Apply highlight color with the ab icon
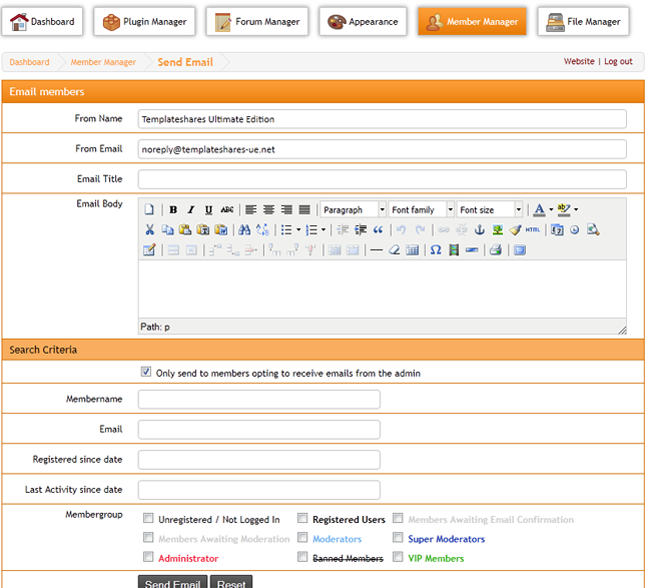 [x=564, y=210]
